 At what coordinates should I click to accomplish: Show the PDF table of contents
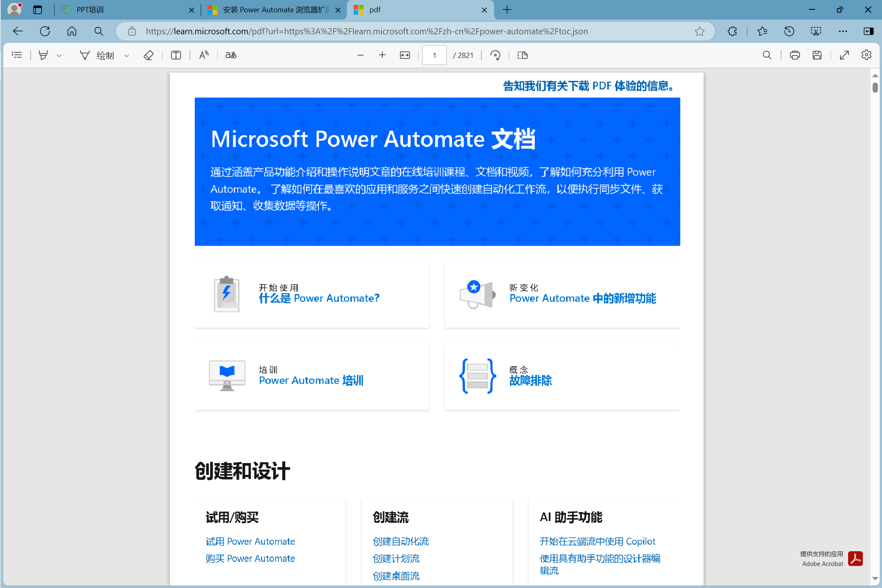coord(17,55)
